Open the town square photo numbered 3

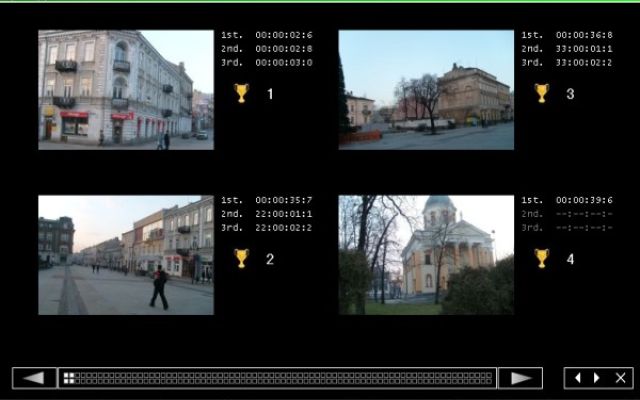pos(426,90)
